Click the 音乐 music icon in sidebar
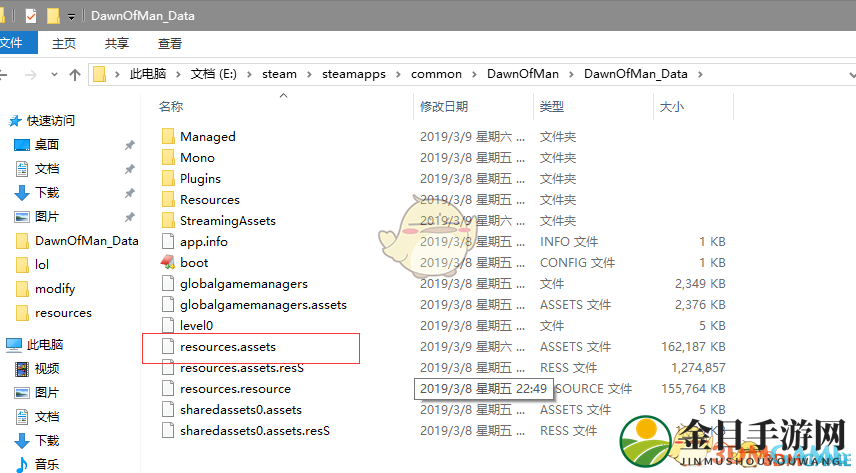The width and height of the screenshot is (856, 473). point(22,464)
